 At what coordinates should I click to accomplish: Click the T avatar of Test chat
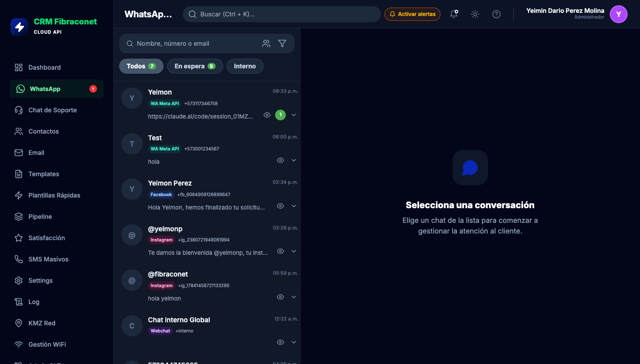tap(132, 144)
